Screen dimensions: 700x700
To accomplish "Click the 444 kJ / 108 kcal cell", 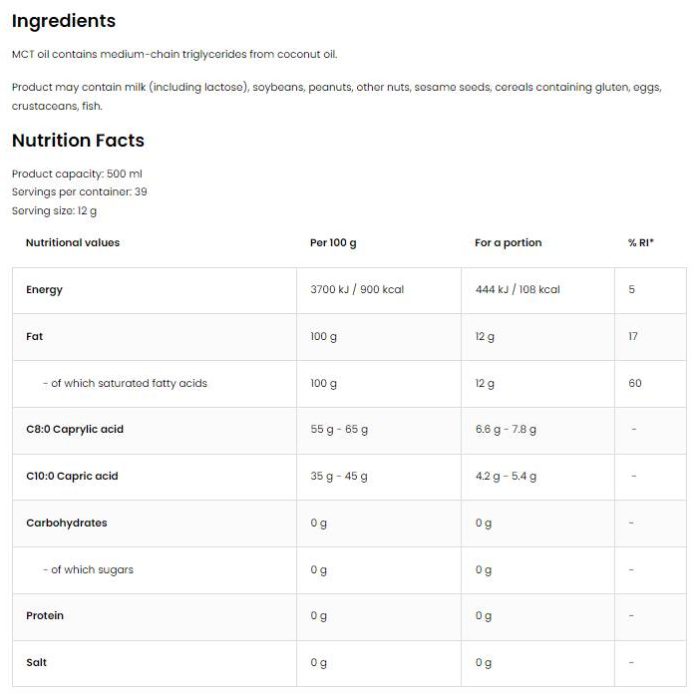I will (517, 290).
